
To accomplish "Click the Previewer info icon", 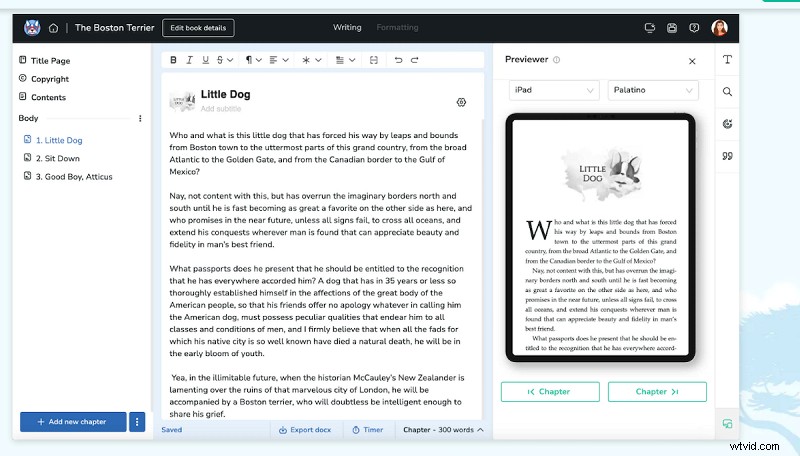I will 557,60.
